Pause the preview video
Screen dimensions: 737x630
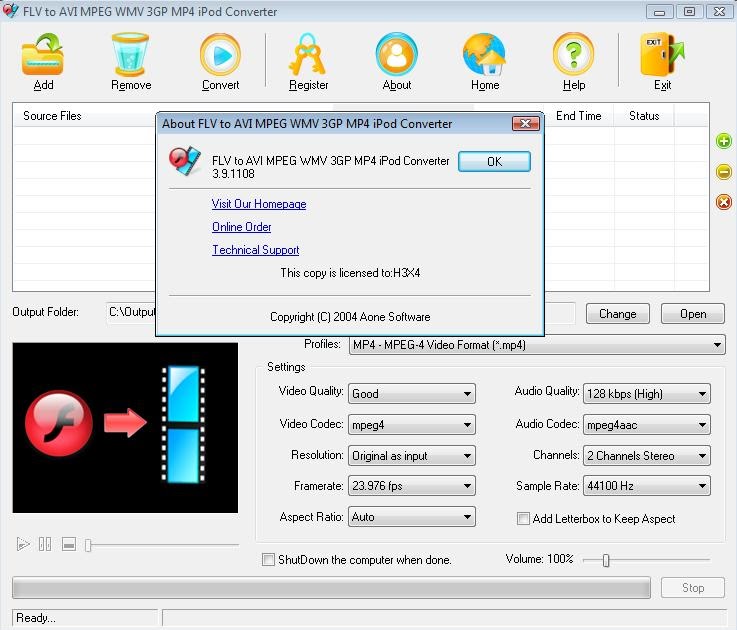(45, 544)
